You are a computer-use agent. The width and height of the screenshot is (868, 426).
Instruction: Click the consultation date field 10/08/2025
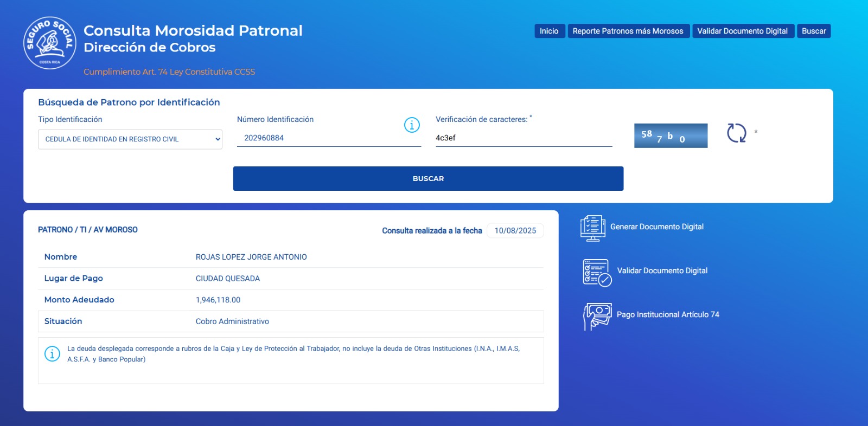click(515, 230)
